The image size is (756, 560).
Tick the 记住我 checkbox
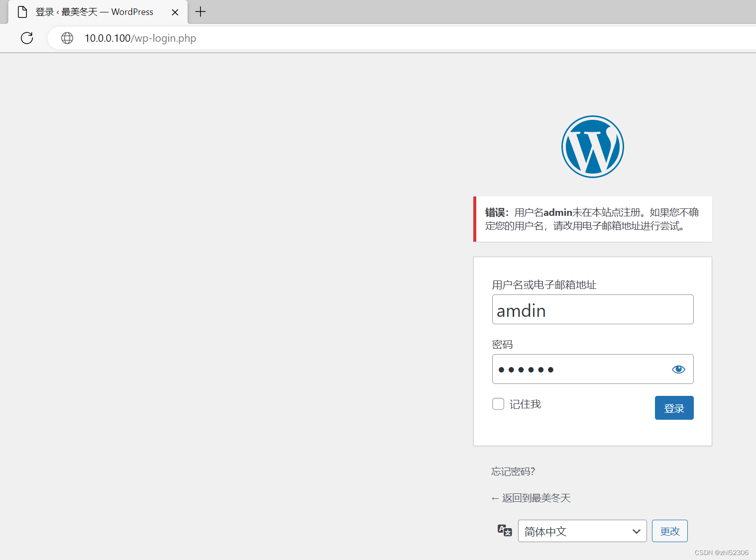coord(498,404)
